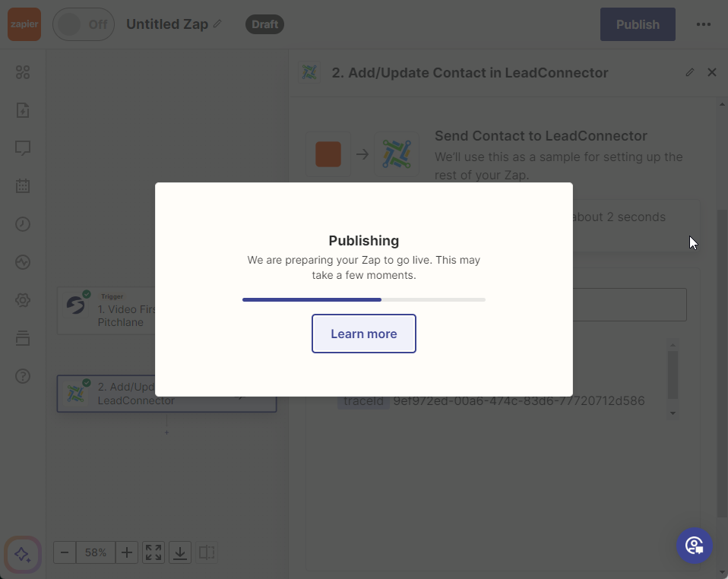Open the calendar schedule icon in sidebar
The width and height of the screenshot is (728, 579).
coord(23,186)
